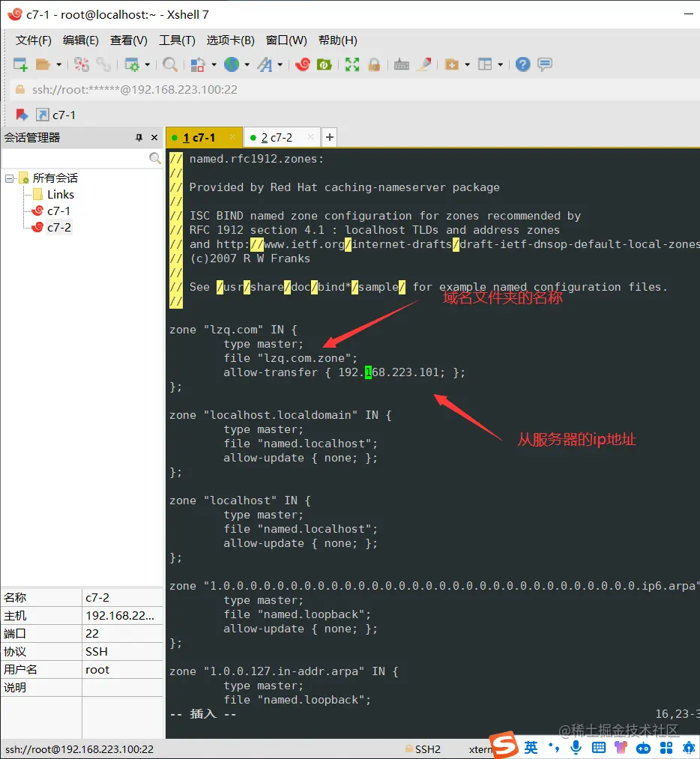The image size is (700, 759).
Task: Expand the Properties icon dropdown arrow
Action: tap(147, 64)
